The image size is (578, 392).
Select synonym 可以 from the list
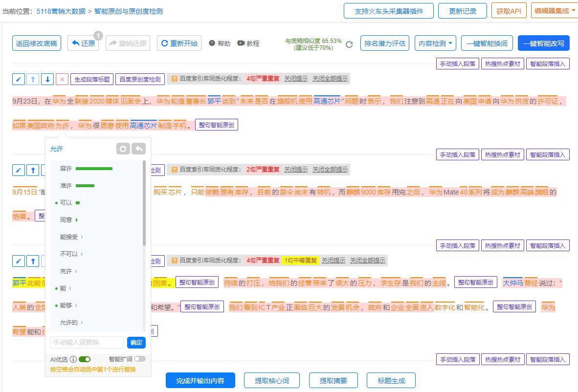point(66,203)
